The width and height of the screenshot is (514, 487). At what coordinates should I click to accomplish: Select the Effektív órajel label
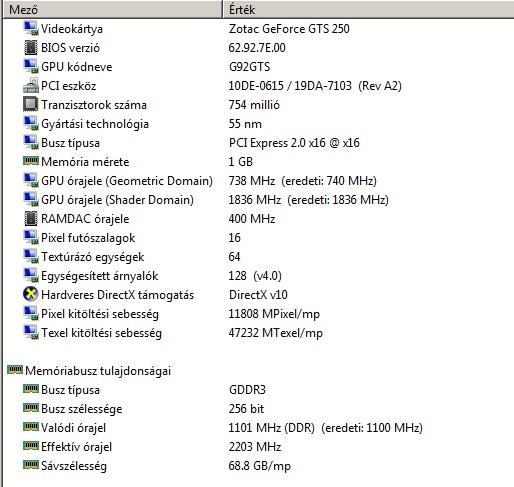pos(76,447)
